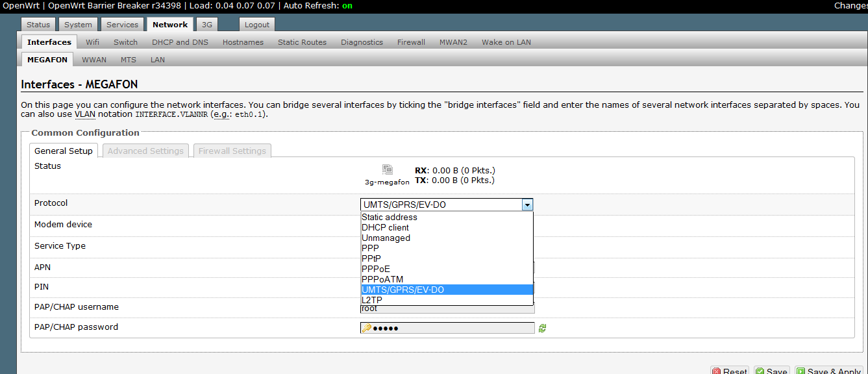Select UMTS/GPRS/EV-DO highlighted option
Viewport: 868px width, 374px height.
click(447, 290)
